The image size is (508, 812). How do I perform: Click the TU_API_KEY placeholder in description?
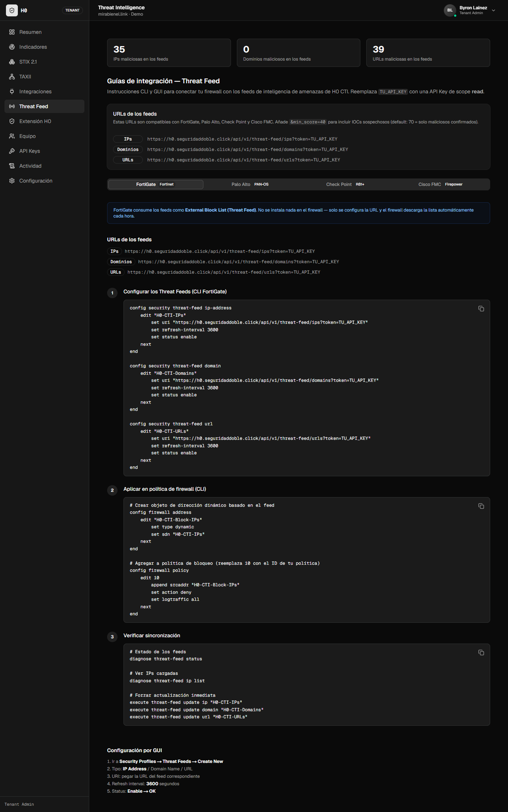(393, 92)
